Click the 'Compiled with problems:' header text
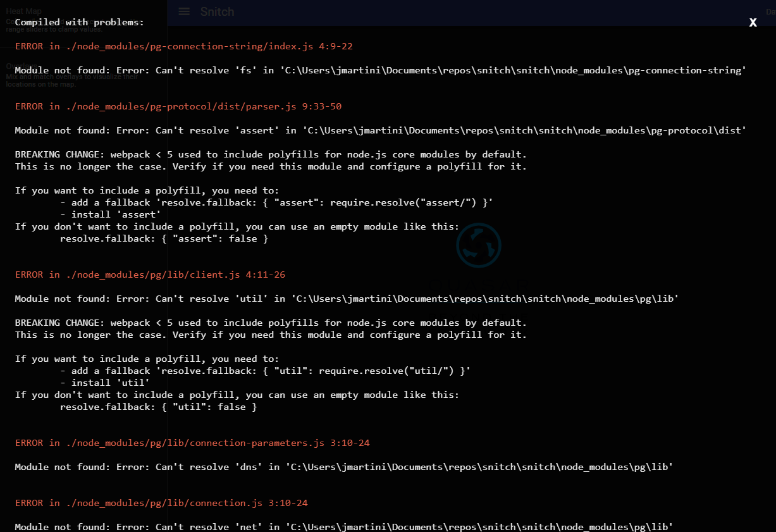 [80, 22]
